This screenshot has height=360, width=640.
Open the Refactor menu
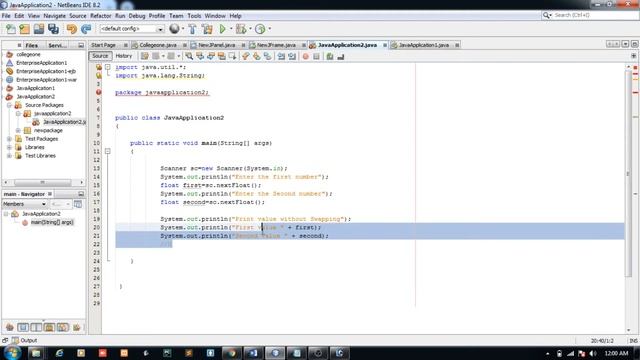(100, 16)
